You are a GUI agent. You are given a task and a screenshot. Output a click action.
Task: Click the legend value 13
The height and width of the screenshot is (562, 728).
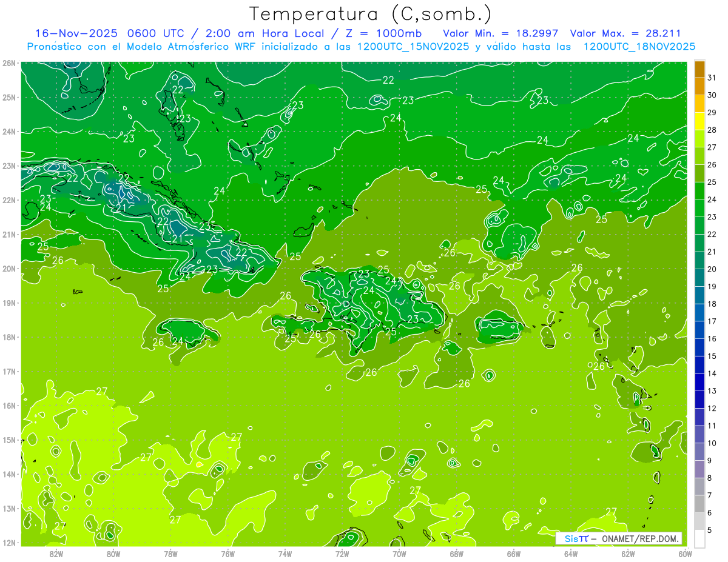[x=712, y=391]
